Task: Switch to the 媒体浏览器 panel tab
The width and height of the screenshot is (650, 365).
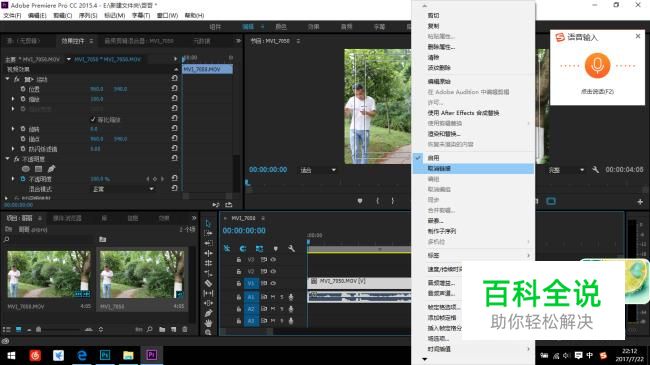Action: pyautogui.click(x=67, y=218)
